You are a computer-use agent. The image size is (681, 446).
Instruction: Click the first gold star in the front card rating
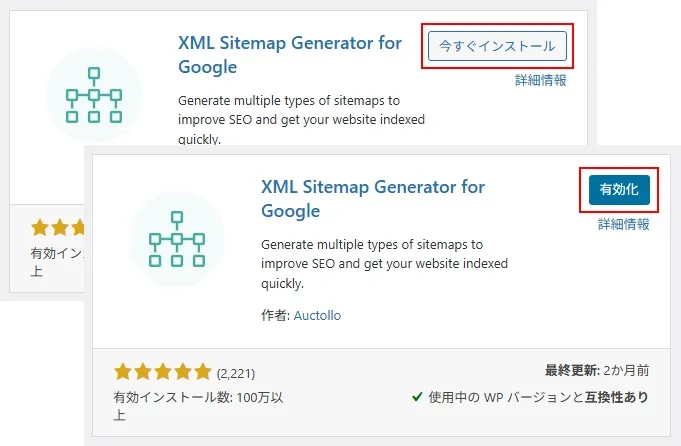[x=124, y=372]
